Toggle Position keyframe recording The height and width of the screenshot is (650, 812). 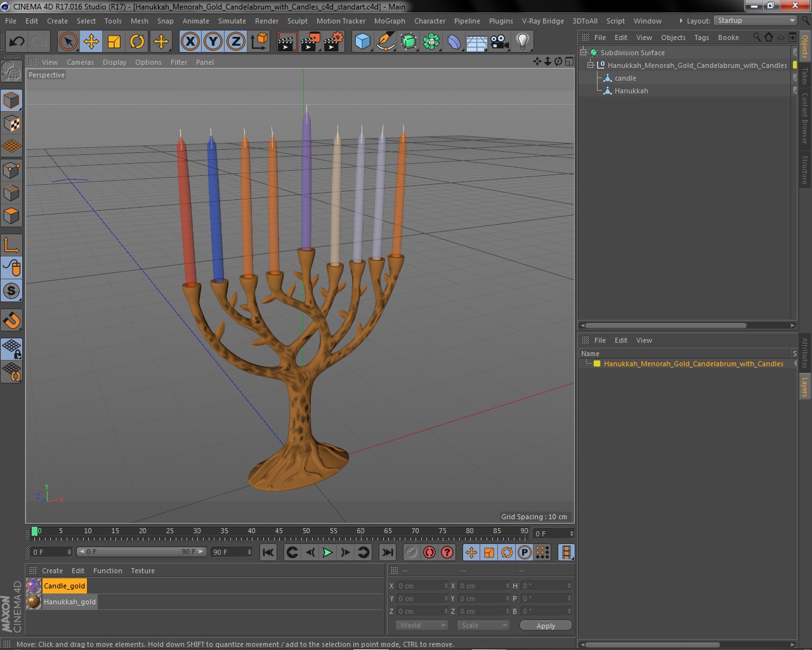[x=471, y=552]
